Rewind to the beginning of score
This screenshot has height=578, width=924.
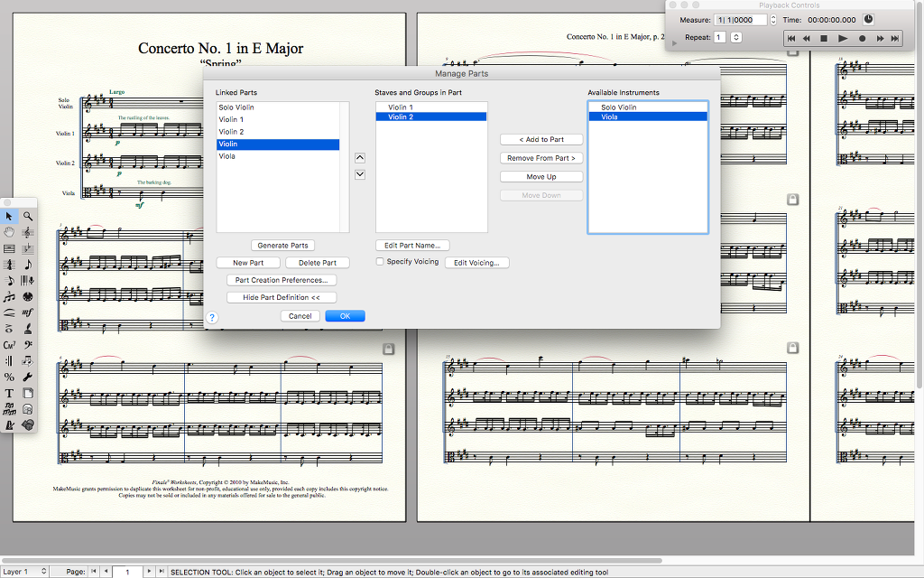coord(791,38)
